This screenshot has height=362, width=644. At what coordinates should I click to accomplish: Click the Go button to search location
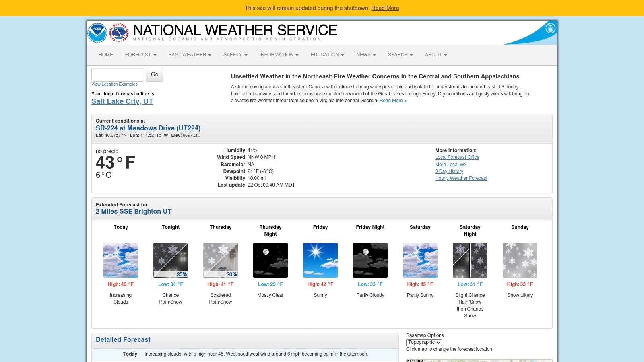click(x=154, y=74)
